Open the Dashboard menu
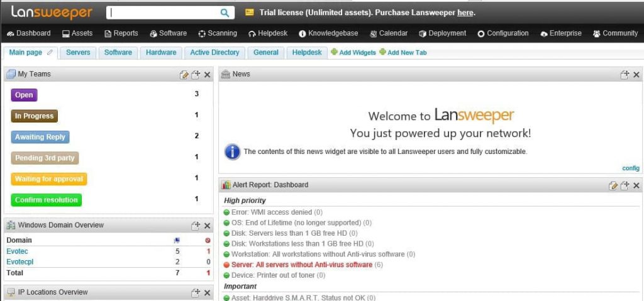 click(29, 33)
